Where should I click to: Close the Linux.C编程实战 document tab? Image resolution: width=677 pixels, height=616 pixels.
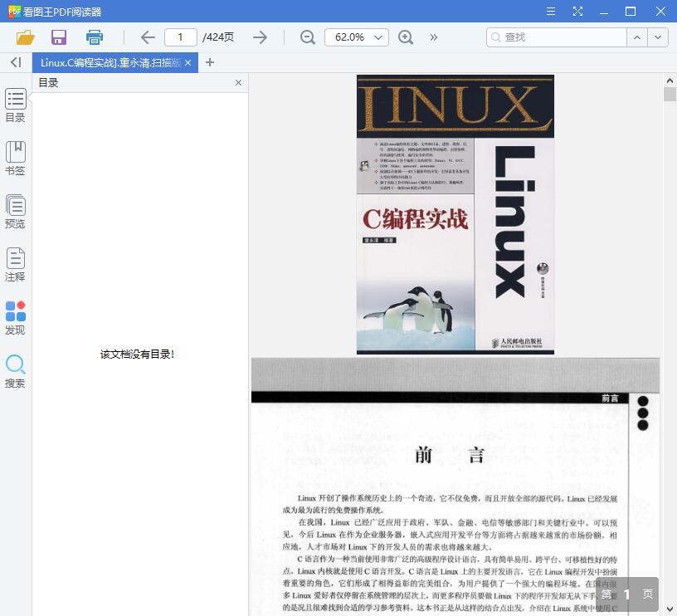point(188,63)
